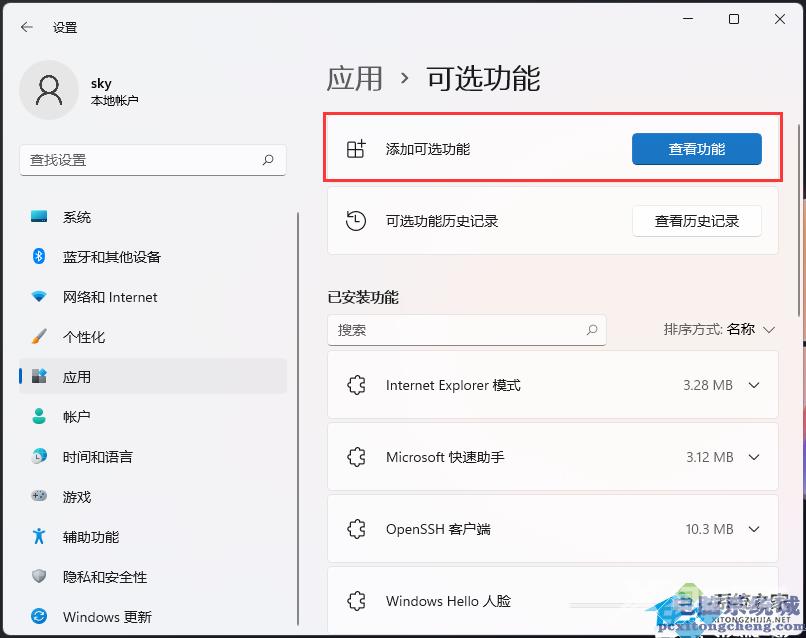This screenshot has height=638, width=806.
Task: Open 系统 from the sidebar
Action: coord(153,217)
